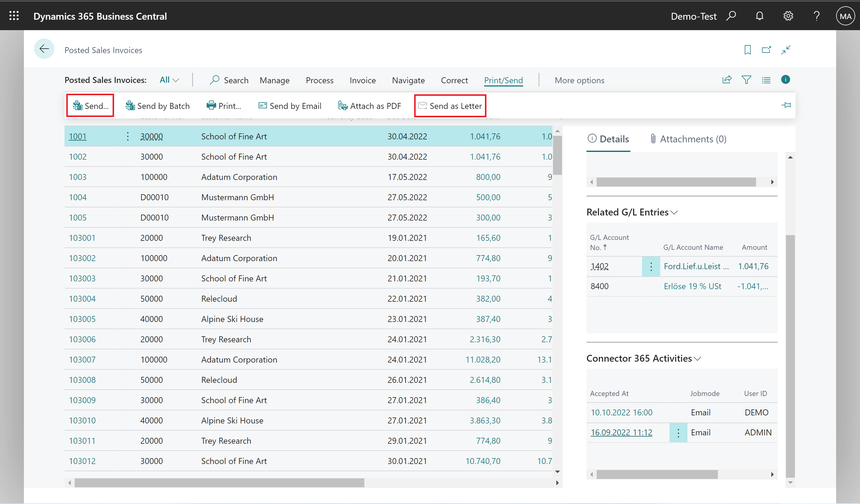Switch to the Attachments (0) tab
Image resolution: width=860 pixels, height=504 pixels.
[x=688, y=139]
